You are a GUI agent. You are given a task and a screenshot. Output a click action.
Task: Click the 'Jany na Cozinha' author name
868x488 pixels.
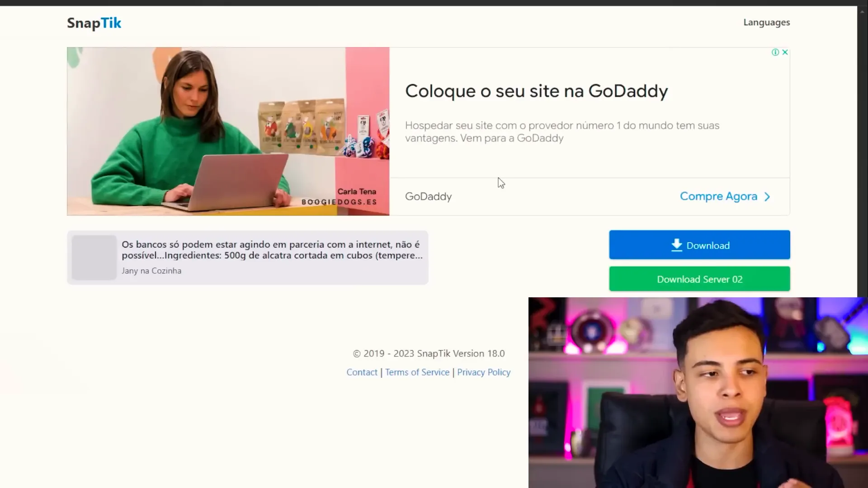click(151, 271)
